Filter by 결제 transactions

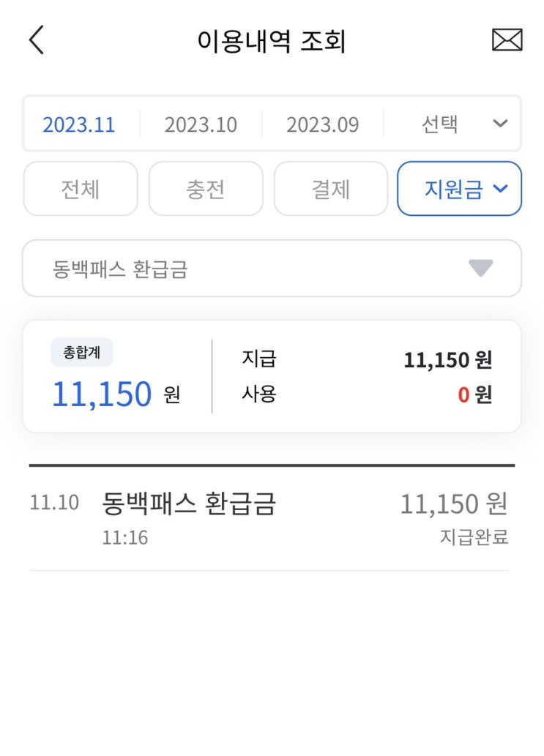pyautogui.click(x=331, y=189)
